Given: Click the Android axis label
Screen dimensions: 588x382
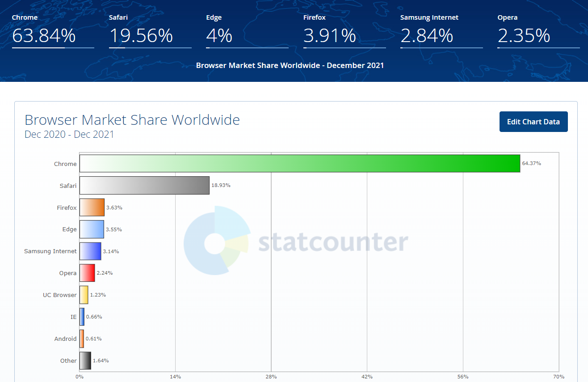Looking at the screenshot, I should (x=66, y=339).
